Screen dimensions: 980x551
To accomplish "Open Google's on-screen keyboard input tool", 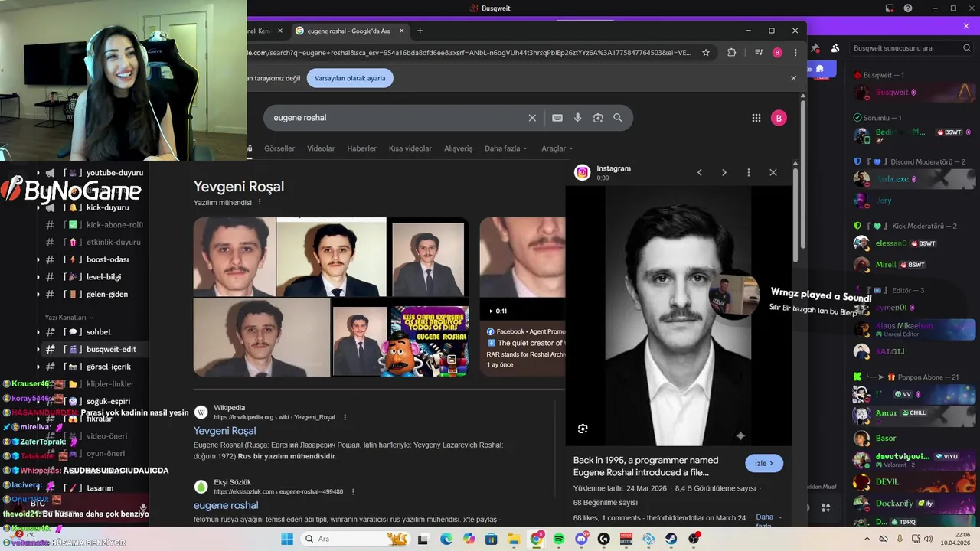I will (x=557, y=118).
